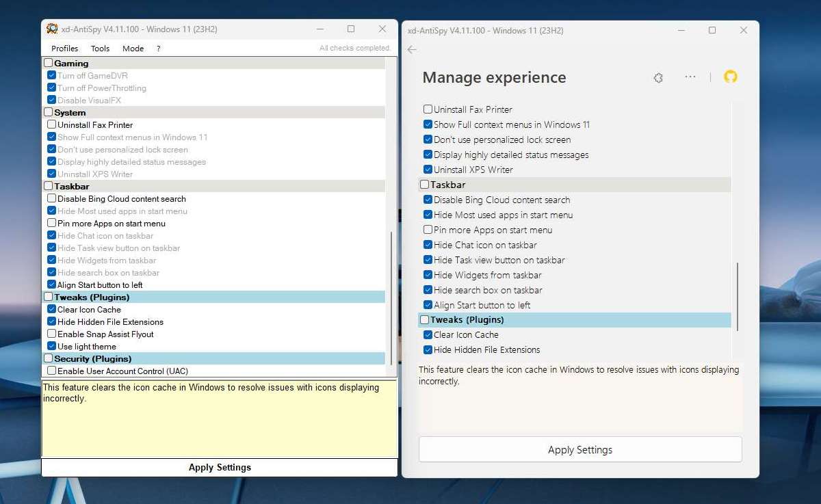This screenshot has width=821, height=504.
Task: Uncheck Hide Widgets from taskbar in the right window
Action: (428, 275)
